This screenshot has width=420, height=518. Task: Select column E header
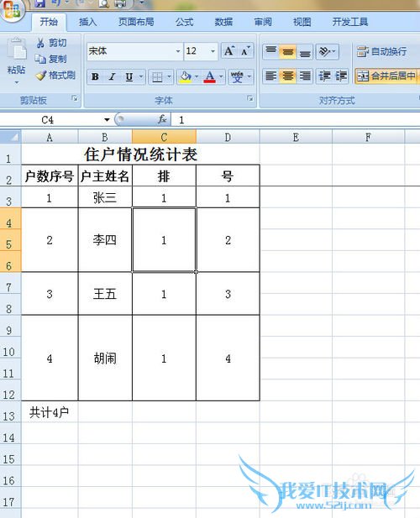coord(296,137)
